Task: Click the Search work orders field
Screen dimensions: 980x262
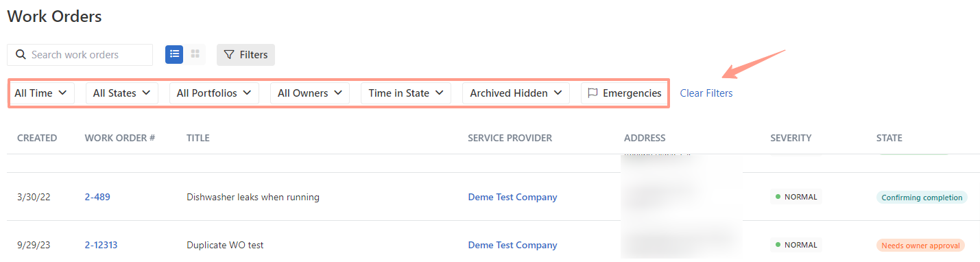Action: pos(80,55)
